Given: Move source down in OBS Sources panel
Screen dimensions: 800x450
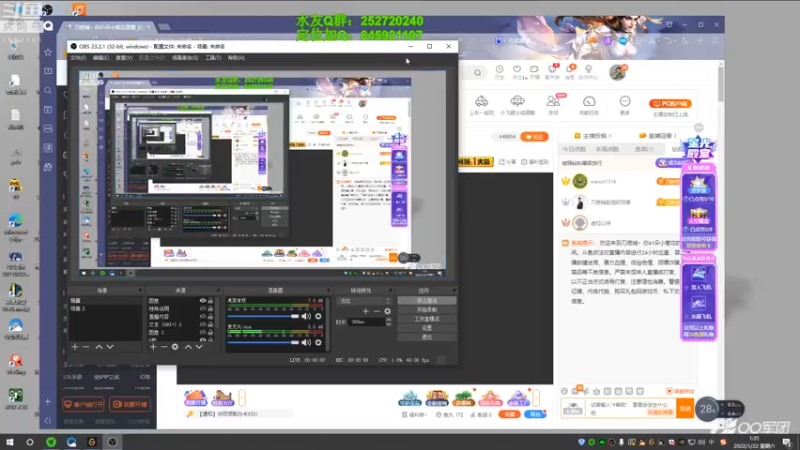Looking at the screenshot, I should point(199,347).
